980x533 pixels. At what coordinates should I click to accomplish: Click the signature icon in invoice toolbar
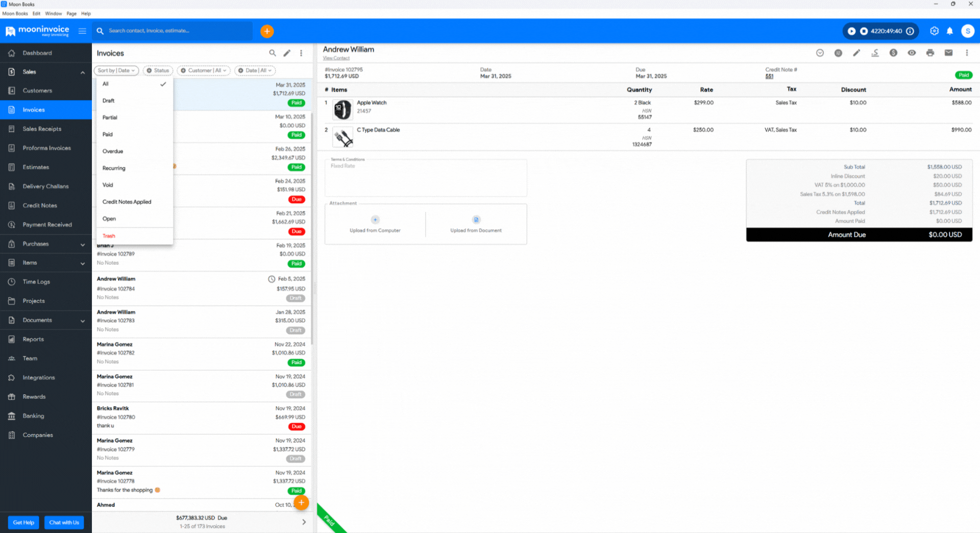(x=875, y=53)
